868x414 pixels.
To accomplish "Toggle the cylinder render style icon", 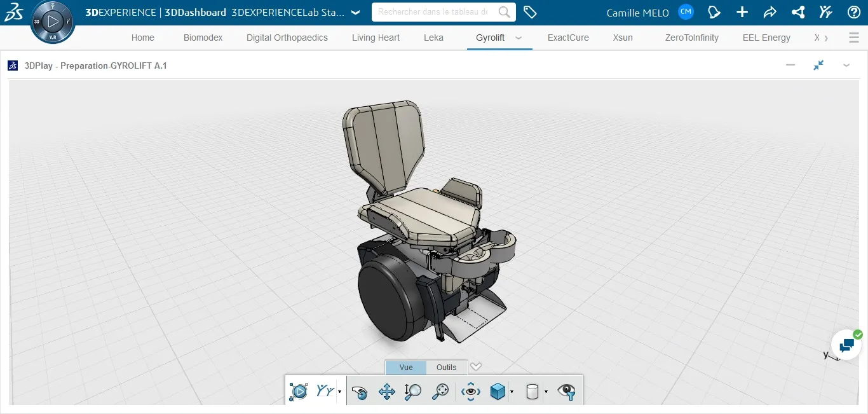I will [x=532, y=390].
